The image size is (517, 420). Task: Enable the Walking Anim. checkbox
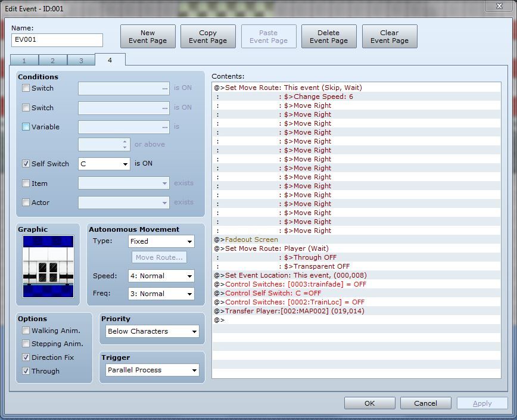(x=26, y=331)
